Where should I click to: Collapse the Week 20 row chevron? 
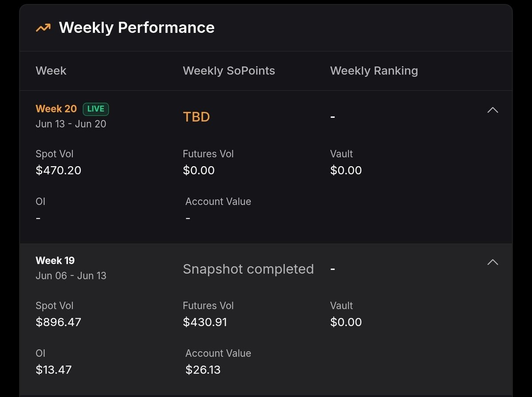(x=493, y=110)
